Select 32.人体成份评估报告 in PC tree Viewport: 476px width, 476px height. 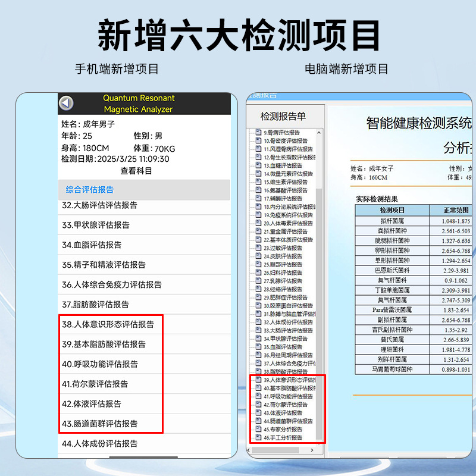(288, 322)
